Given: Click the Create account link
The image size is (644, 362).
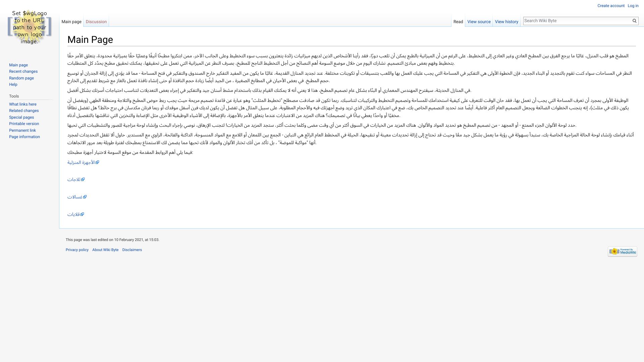Looking at the screenshot, I should point(611,6).
